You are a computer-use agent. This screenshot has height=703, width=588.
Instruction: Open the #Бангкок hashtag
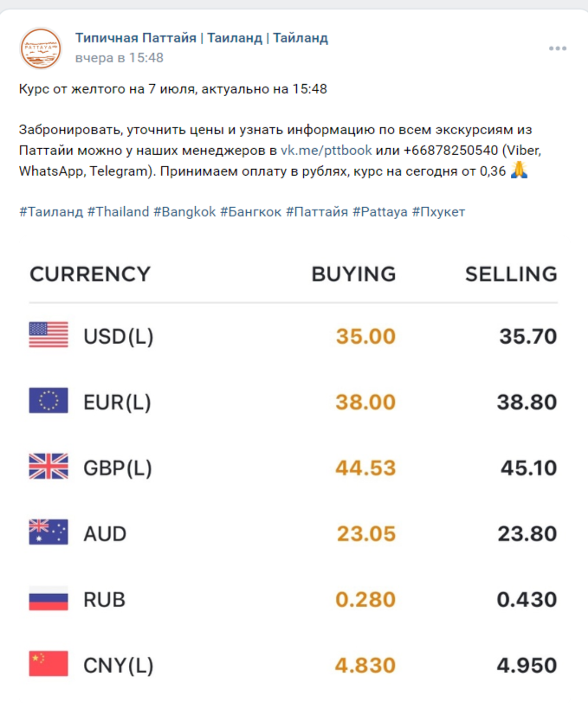(251, 211)
